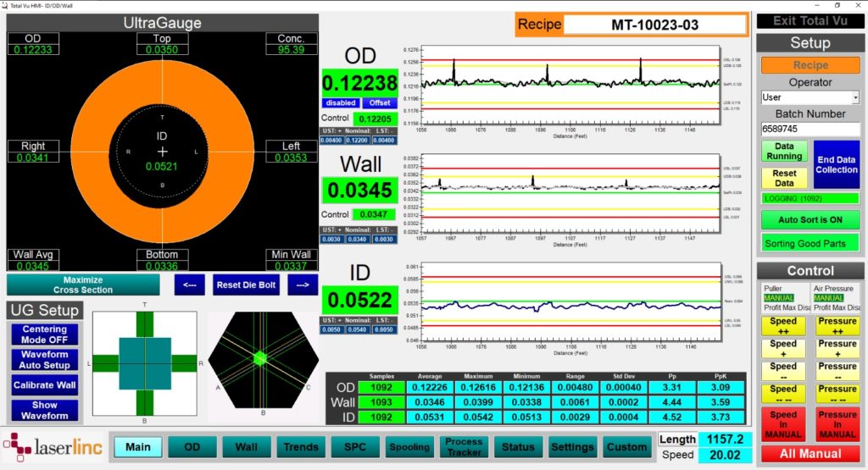The height and width of the screenshot is (470, 868).
Task: Click the Speed ++ yellow button
Action: coord(783,326)
